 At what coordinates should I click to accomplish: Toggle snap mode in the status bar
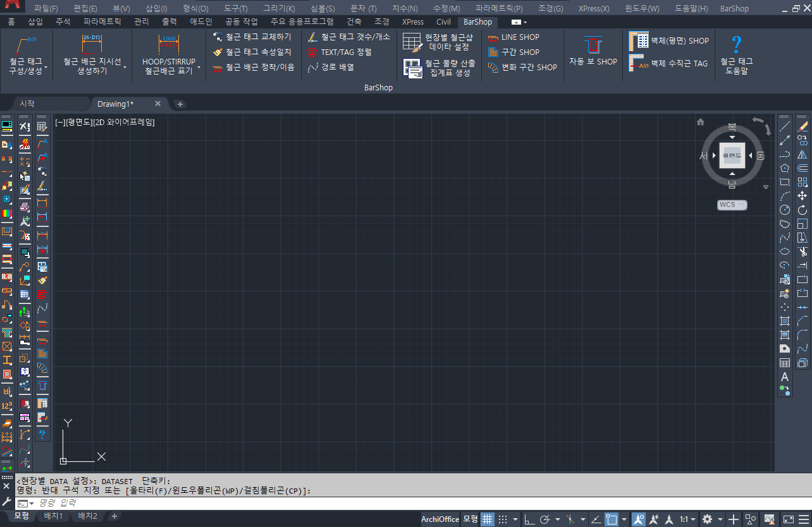coord(503,519)
